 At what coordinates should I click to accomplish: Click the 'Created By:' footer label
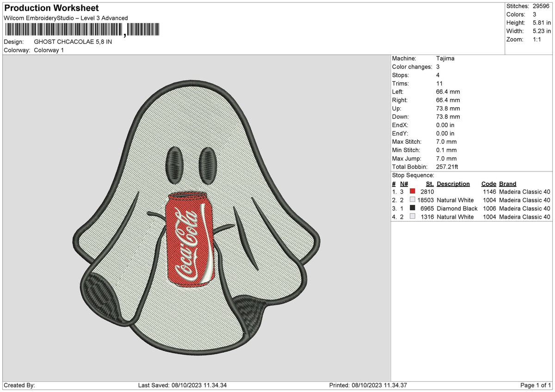click(x=19, y=385)
